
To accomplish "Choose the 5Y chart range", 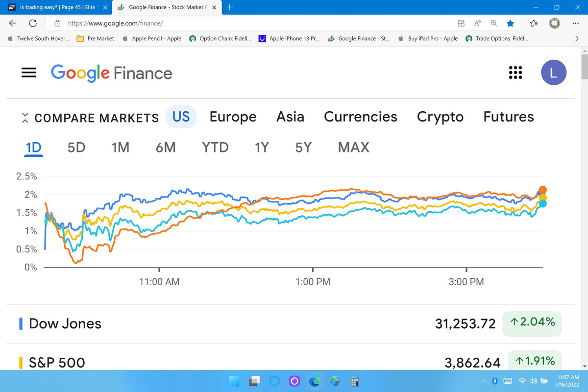I will (303, 147).
